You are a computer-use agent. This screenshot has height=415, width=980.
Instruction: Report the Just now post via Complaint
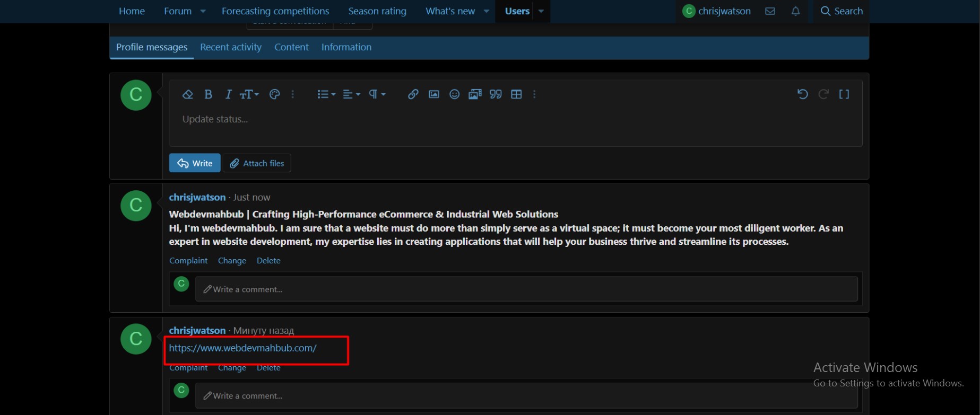(188, 261)
